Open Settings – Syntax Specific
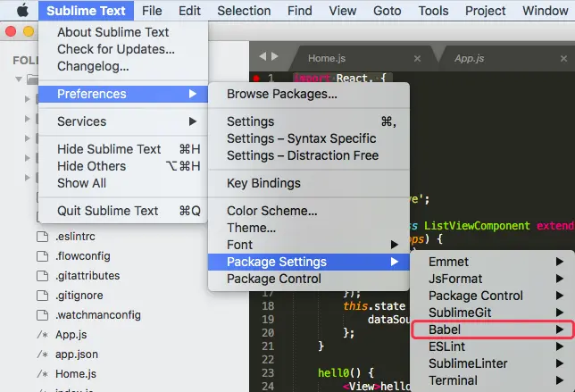 click(309, 138)
